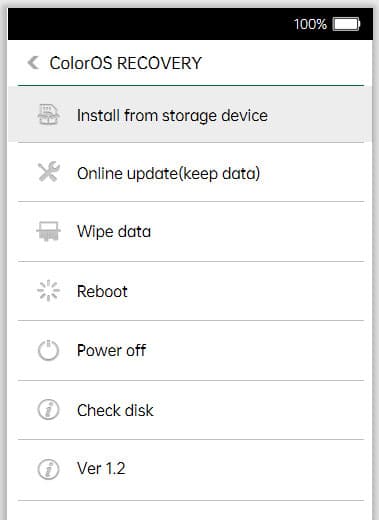Tap the back arrow beside ColorOS RECOVERY
This screenshot has width=379, height=520.
point(33,62)
